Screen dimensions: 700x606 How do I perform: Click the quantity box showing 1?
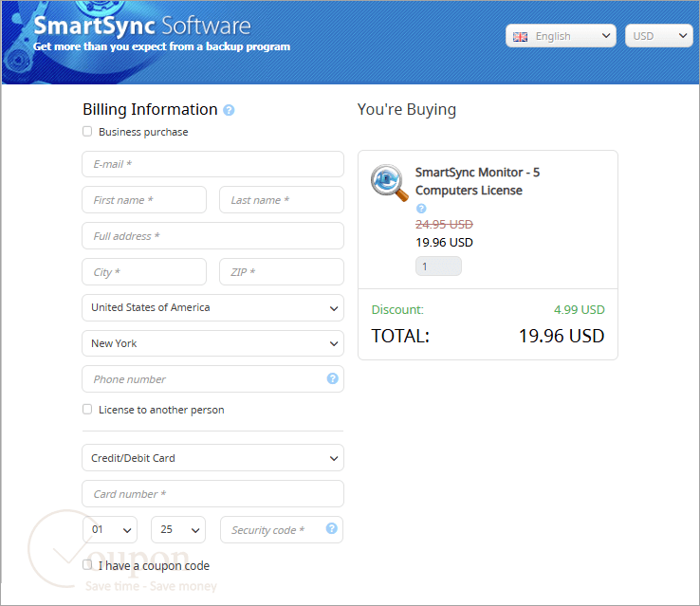click(438, 266)
